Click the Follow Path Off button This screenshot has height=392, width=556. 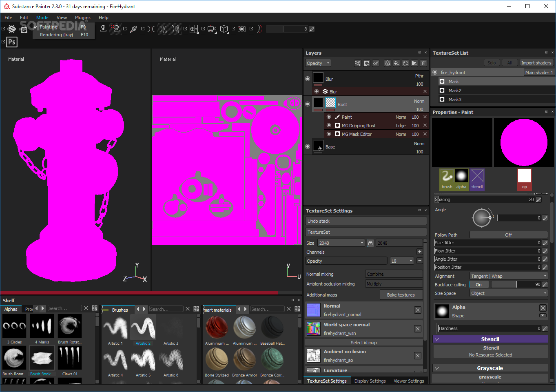pos(509,235)
